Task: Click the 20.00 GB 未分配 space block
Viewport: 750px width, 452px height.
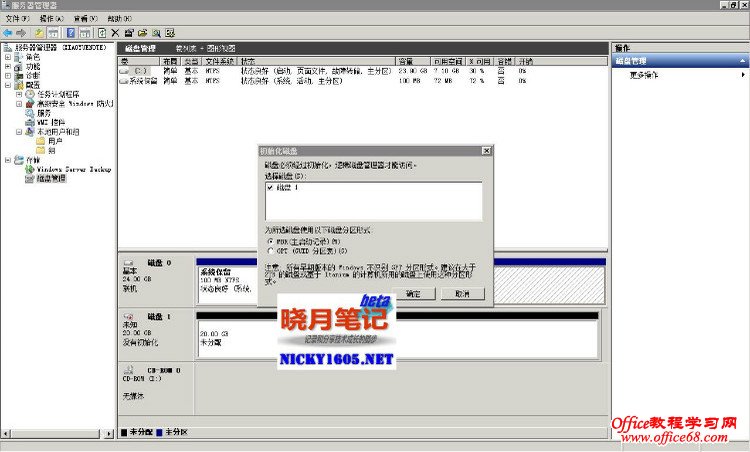Action: click(x=397, y=339)
